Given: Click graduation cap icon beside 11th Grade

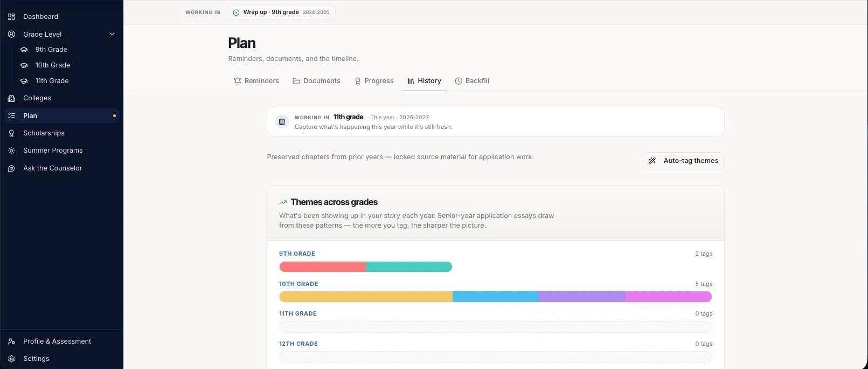Looking at the screenshot, I should (x=24, y=81).
